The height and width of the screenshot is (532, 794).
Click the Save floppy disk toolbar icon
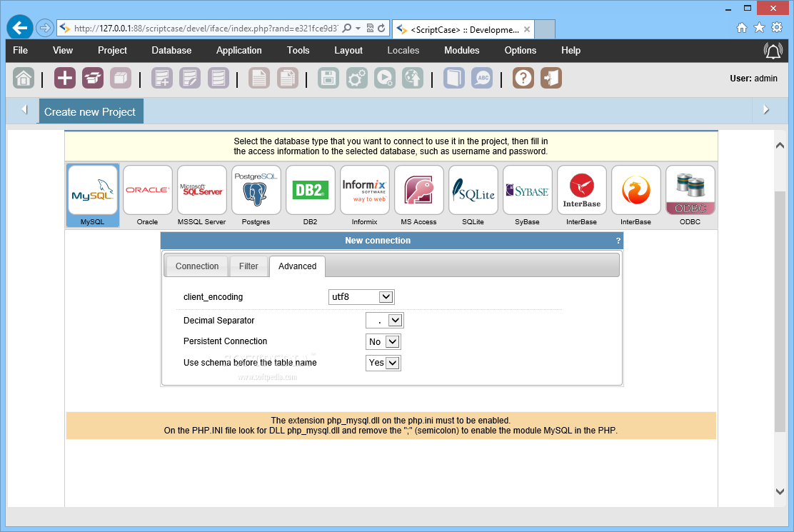coord(328,79)
